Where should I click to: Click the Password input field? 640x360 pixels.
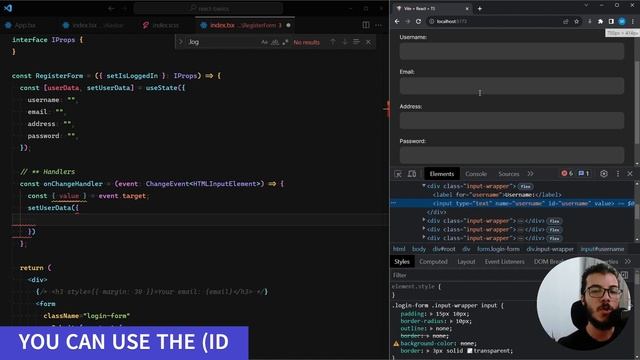(511, 155)
